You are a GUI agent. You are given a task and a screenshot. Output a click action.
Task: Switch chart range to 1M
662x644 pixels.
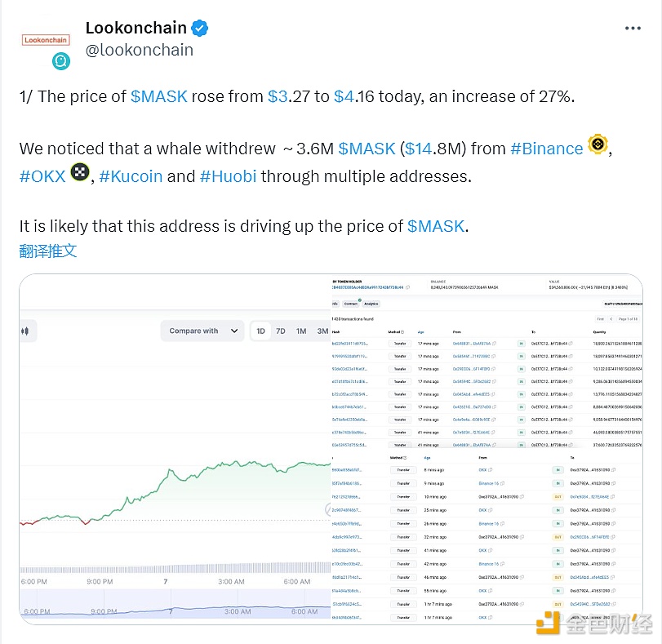[x=301, y=331]
